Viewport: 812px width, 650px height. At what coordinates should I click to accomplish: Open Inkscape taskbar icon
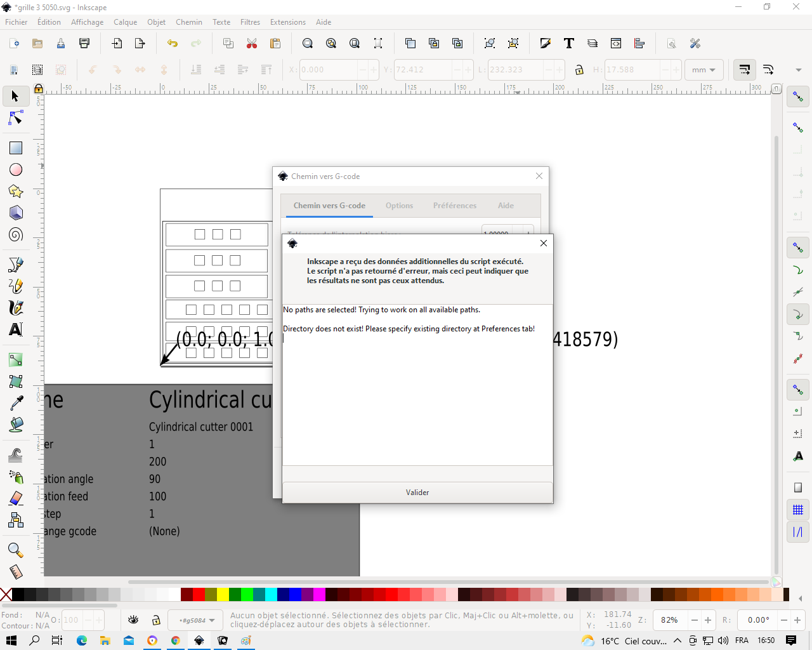tap(199, 640)
